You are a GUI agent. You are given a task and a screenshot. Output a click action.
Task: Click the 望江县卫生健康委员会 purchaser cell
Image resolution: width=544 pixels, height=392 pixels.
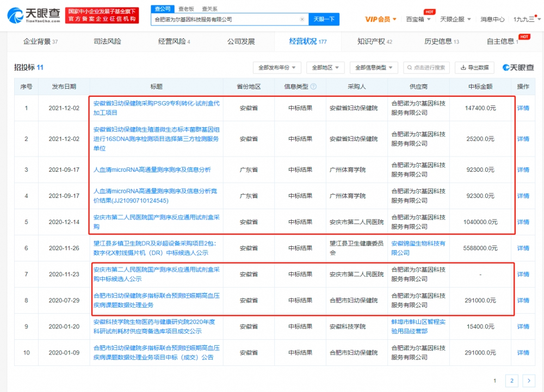[x=357, y=248]
